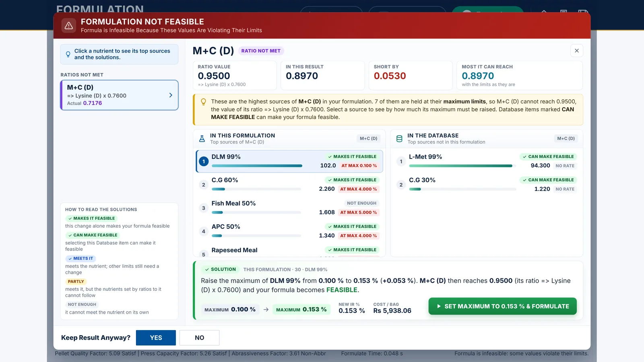Click M+C (D) tag in database panel header

[566, 138]
